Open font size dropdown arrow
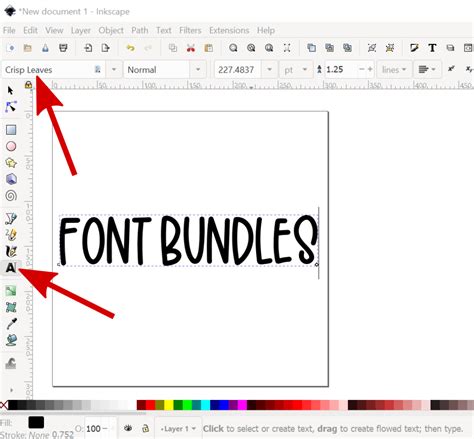 (269, 69)
